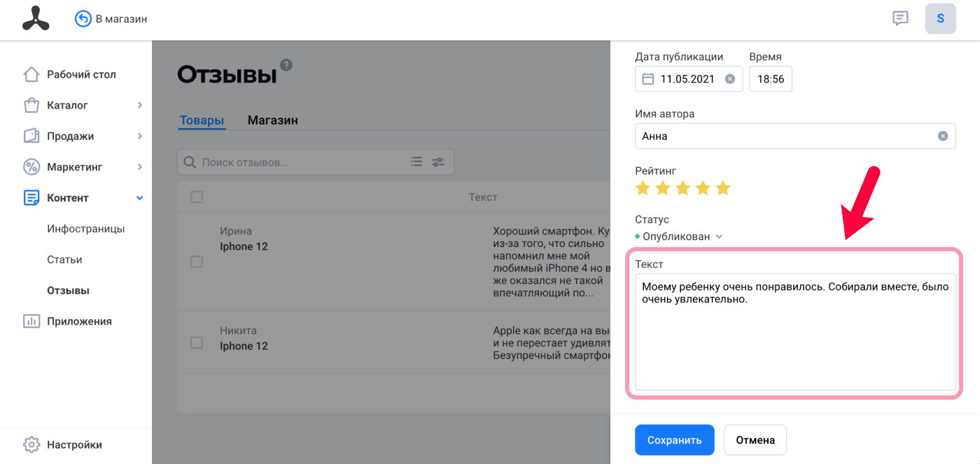Open the Опубликован status dropdown

[x=679, y=237]
